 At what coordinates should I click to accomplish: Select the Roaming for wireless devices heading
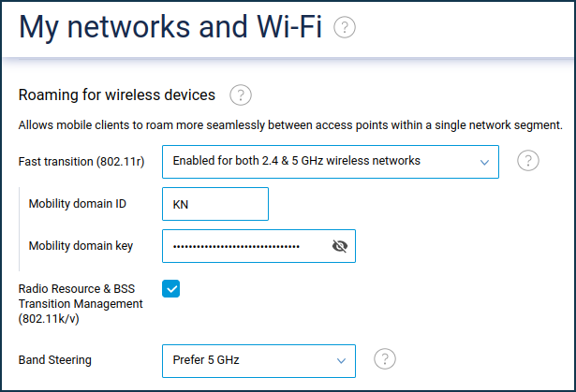[x=117, y=95]
